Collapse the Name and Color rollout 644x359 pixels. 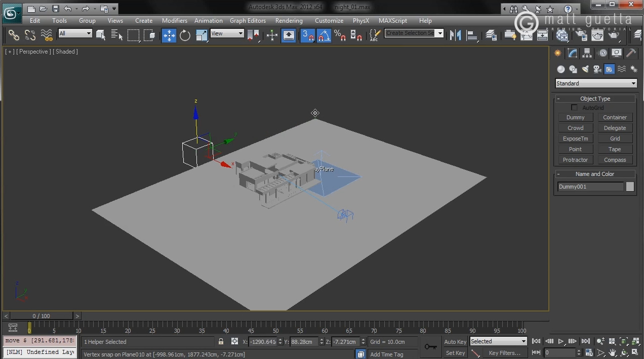tap(595, 174)
